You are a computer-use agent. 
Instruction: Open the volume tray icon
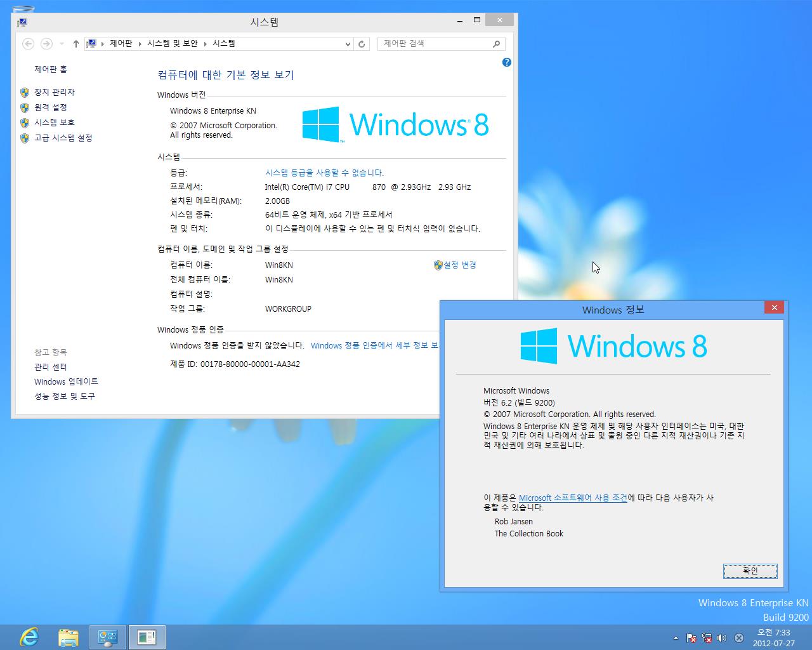(x=721, y=638)
